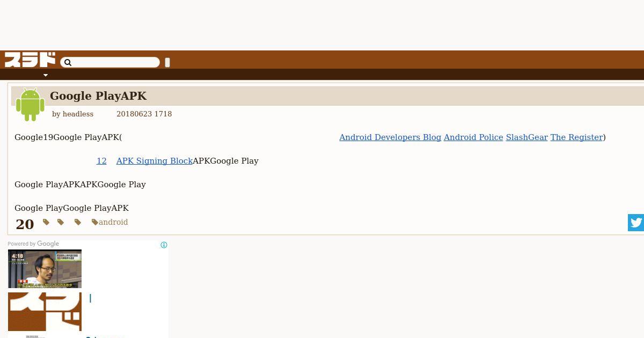Open the APK Signing Block link
The height and width of the screenshot is (338, 644).
pyautogui.click(x=155, y=161)
